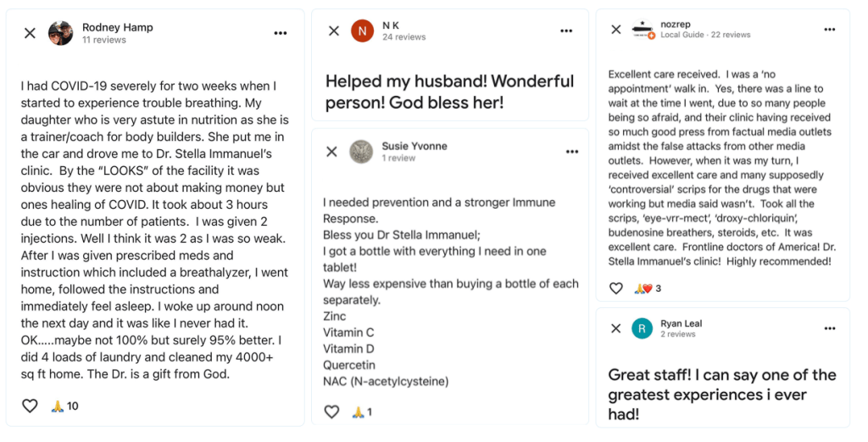
Task: Open three-dot menu on Susie Yvonne's review
Action: pos(572,152)
